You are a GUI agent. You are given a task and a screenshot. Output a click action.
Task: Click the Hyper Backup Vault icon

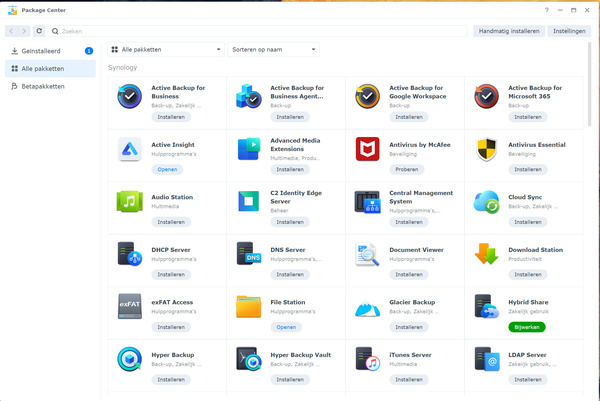[249, 359]
